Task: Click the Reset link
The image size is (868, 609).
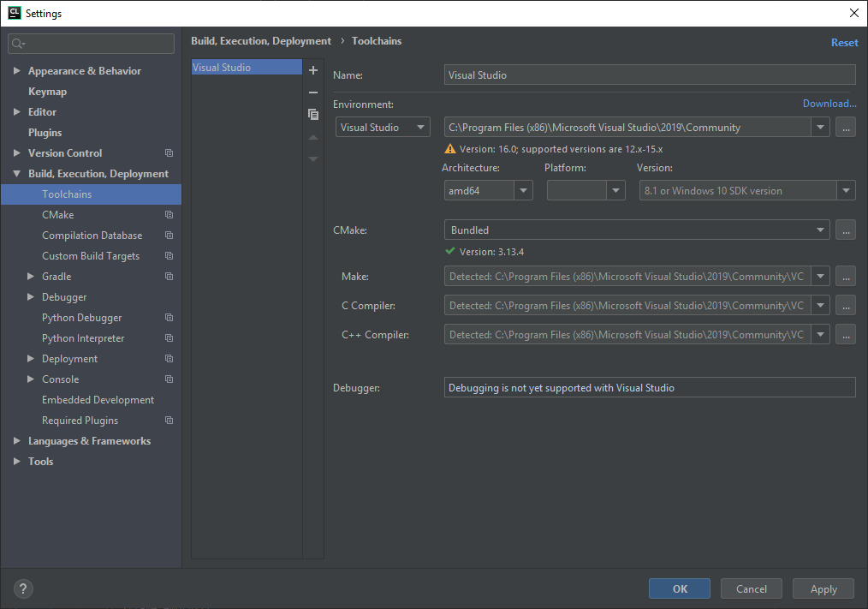Action: [844, 43]
